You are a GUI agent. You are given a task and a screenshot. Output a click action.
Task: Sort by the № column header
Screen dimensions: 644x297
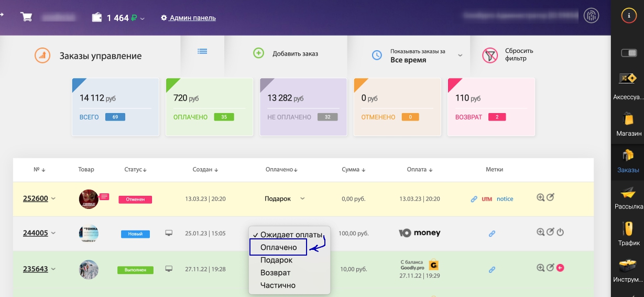click(39, 170)
